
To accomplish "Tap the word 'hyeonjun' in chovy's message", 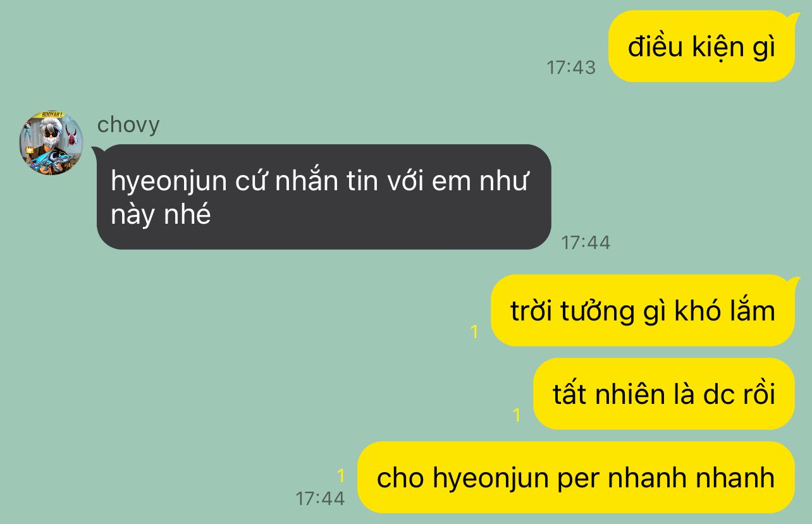I will [x=169, y=182].
